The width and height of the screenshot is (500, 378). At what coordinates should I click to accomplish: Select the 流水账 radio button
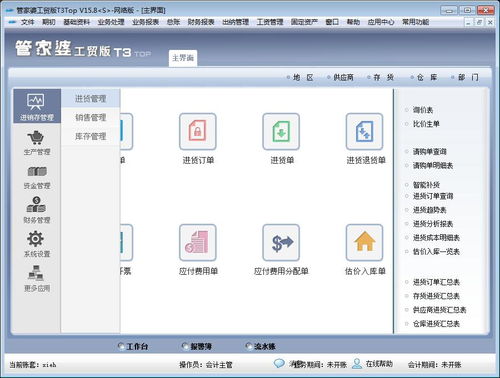[x=249, y=346]
